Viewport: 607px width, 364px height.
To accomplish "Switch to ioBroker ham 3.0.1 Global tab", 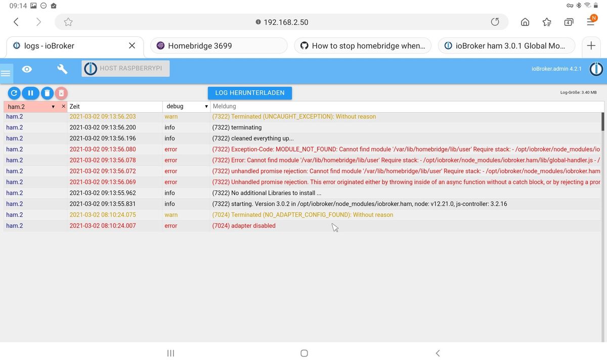I will (x=507, y=45).
